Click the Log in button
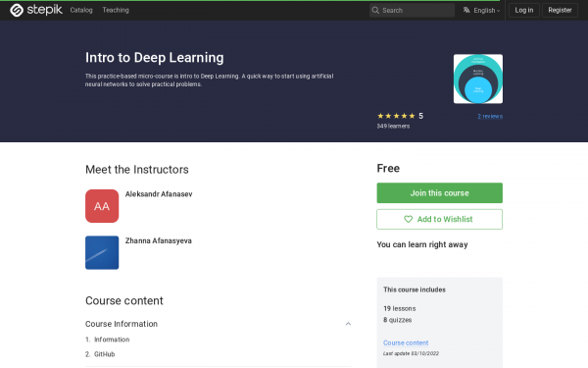 [x=524, y=10]
